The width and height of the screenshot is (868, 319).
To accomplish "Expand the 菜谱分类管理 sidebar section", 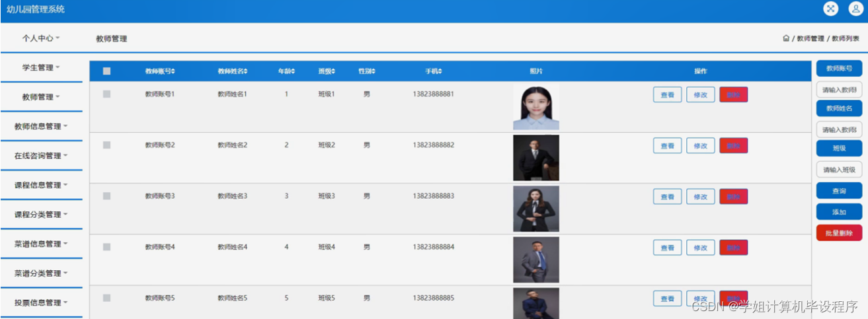I will pyautogui.click(x=41, y=273).
